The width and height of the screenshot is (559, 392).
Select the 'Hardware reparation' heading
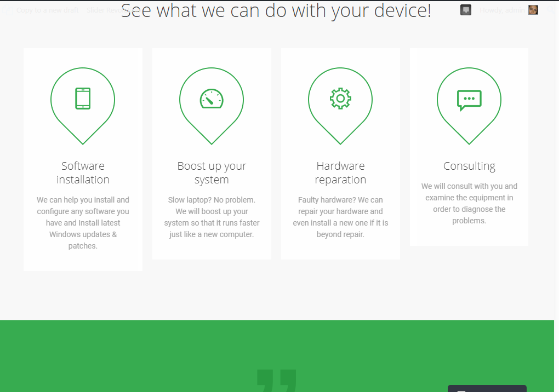[x=340, y=172]
